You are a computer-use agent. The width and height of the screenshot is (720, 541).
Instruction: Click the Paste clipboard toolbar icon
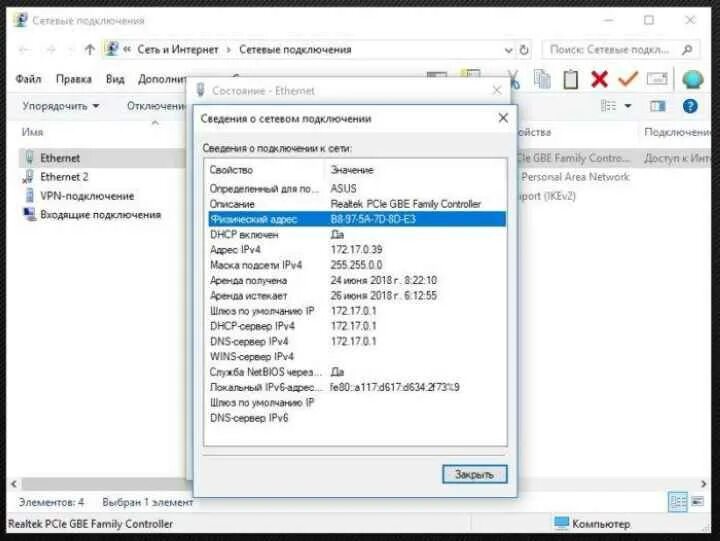[570, 79]
